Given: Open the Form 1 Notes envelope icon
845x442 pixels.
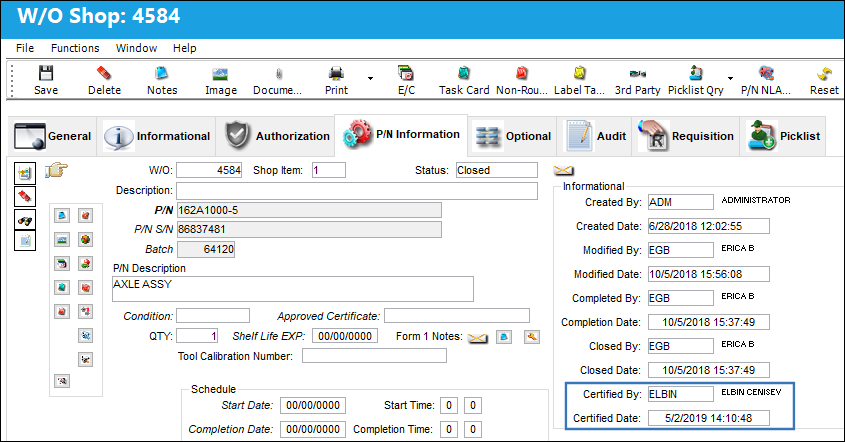Looking at the screenshot, I should click(477, 337).
